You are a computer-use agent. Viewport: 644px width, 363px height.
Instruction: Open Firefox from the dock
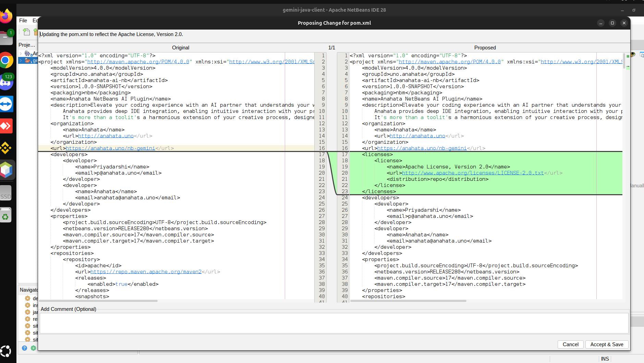point(6,16)
